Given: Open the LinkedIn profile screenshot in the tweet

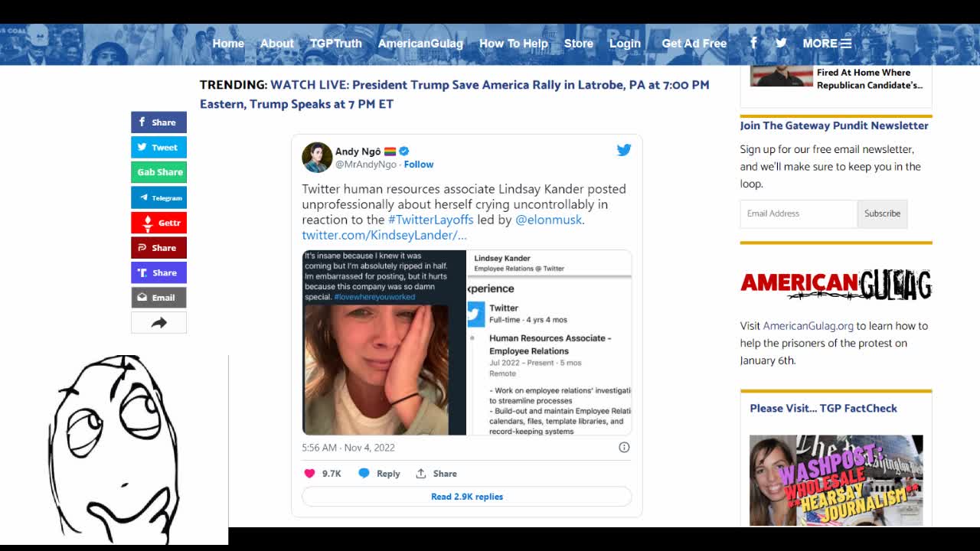Looking at the screenshot, I should coord(550,342).
